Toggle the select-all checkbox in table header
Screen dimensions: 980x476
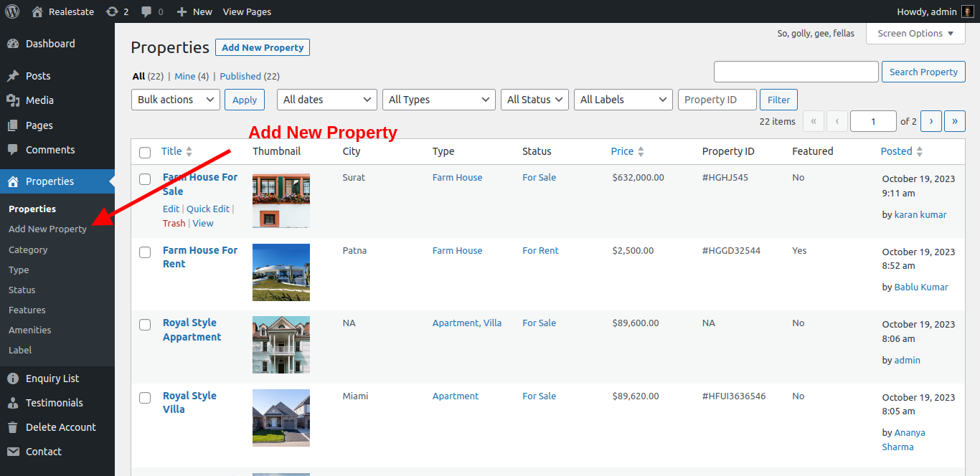tap(145, 152)
